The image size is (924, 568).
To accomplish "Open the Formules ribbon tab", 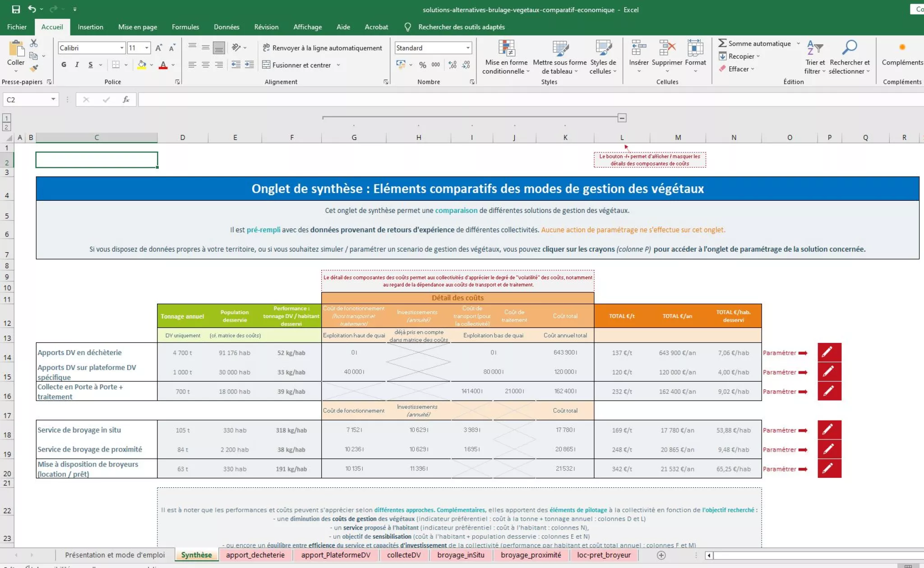I will pos(185,27).
